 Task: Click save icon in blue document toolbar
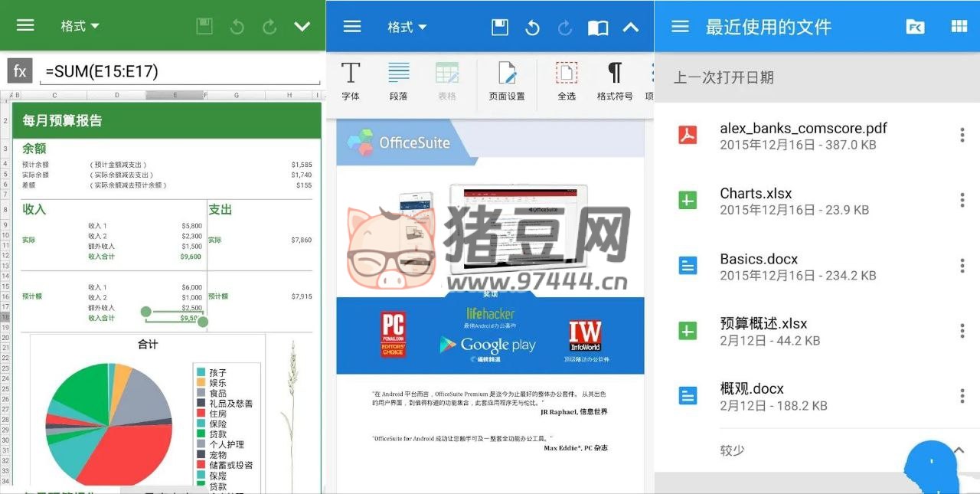(x=500, y=28)
